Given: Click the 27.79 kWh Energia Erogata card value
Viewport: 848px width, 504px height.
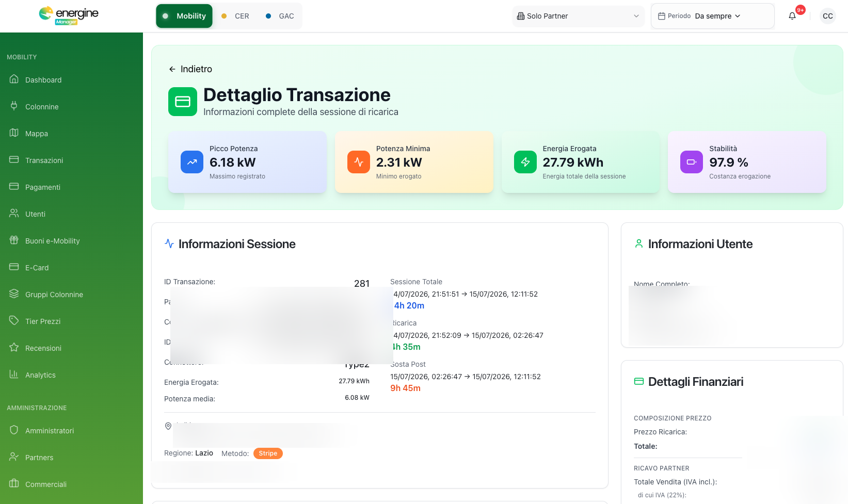Looking at the screenshot, I should pyautogui.click(x=573, y=162).
